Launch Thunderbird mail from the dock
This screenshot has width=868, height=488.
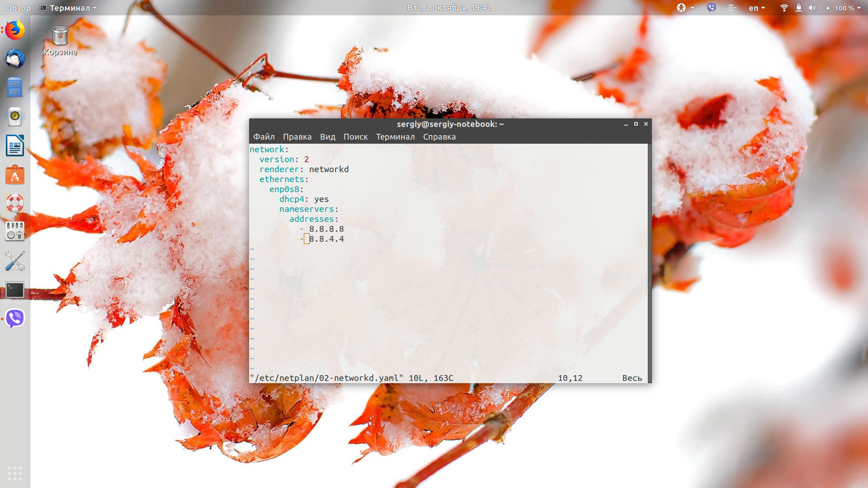tap(15, 59)
